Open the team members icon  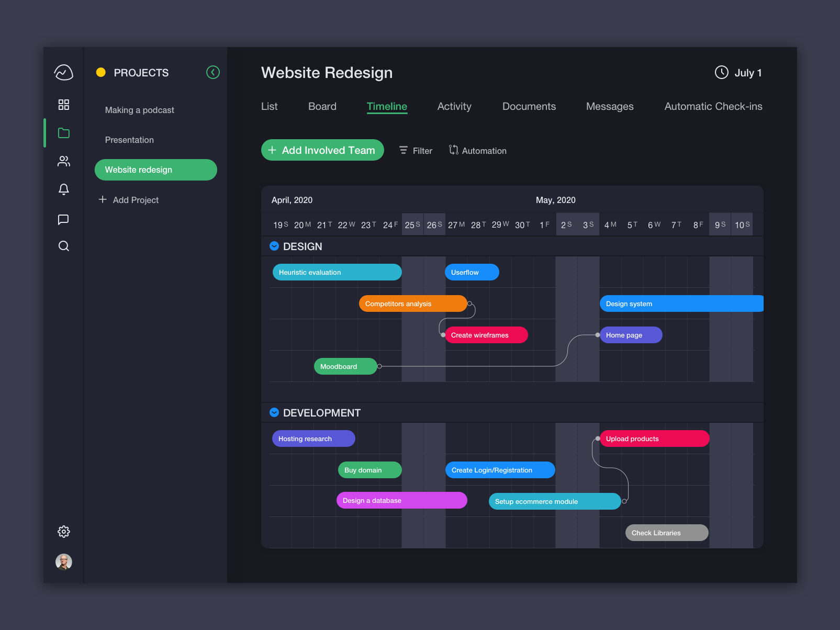tap(63, 161)
